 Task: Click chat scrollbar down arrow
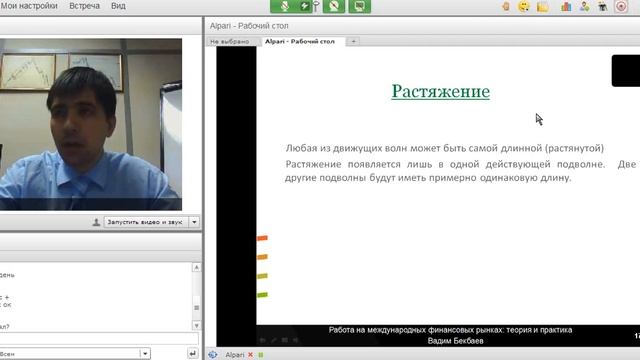(196, 325)
